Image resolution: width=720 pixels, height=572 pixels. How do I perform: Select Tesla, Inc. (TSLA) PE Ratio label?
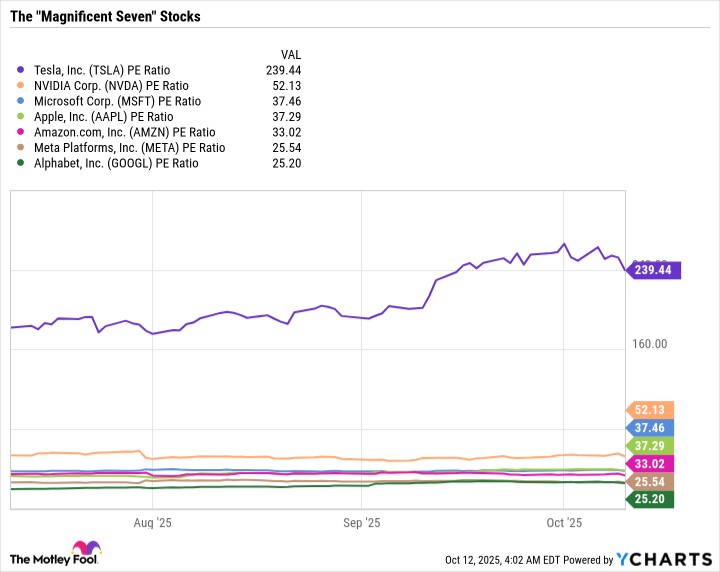100,71
